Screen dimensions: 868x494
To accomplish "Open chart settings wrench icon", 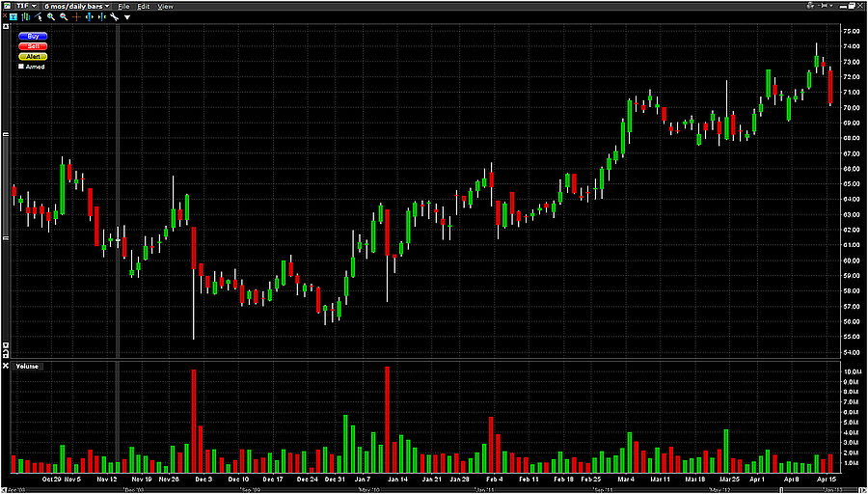I will [114, 16].
